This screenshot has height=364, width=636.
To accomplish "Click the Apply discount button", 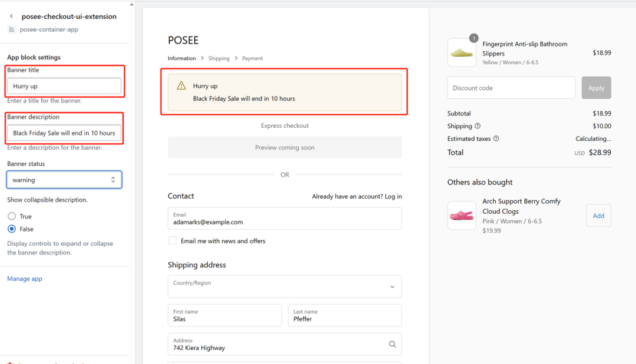I will coord(596,88).
